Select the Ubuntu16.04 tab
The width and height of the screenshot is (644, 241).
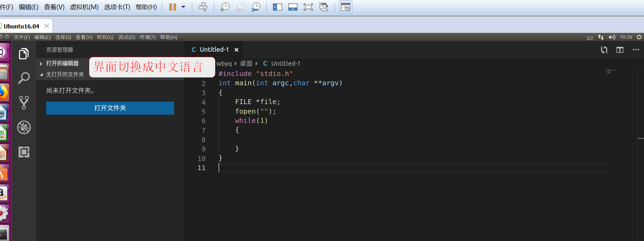22,26
